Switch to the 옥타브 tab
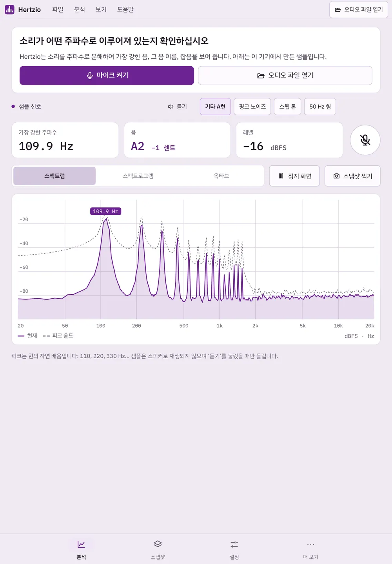 [221, 176]
